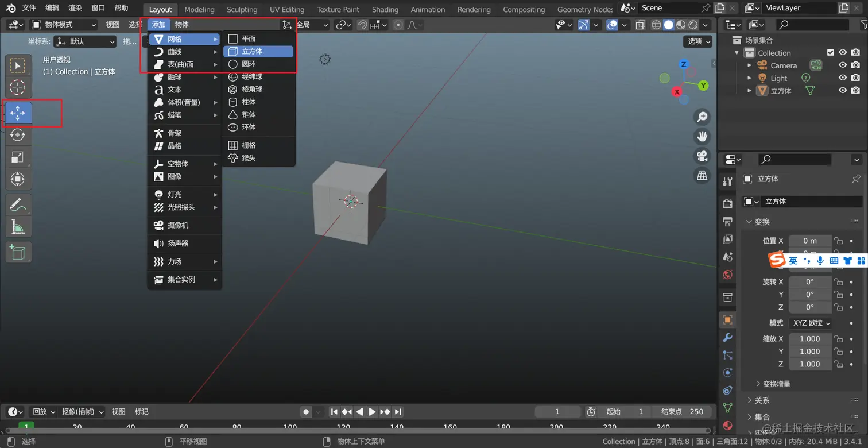Click the 选项 button in viewport
868x448 pixels.
(x=698, y=41)
